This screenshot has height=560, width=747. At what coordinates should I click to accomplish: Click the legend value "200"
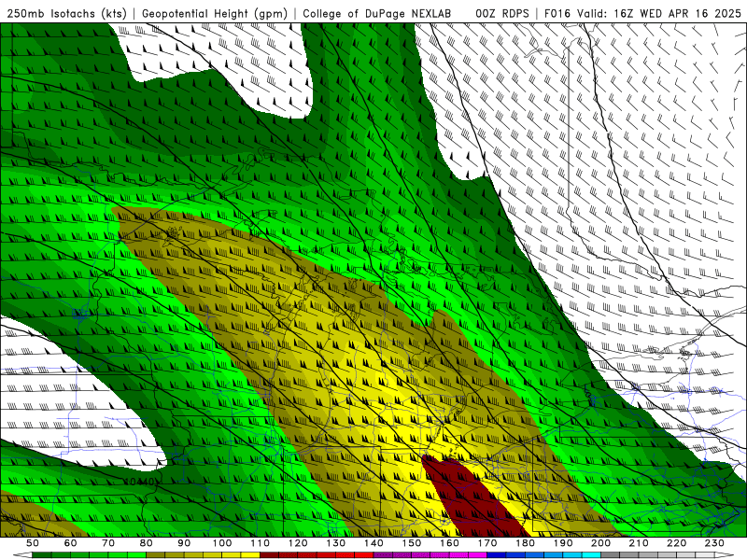point(601,543)
